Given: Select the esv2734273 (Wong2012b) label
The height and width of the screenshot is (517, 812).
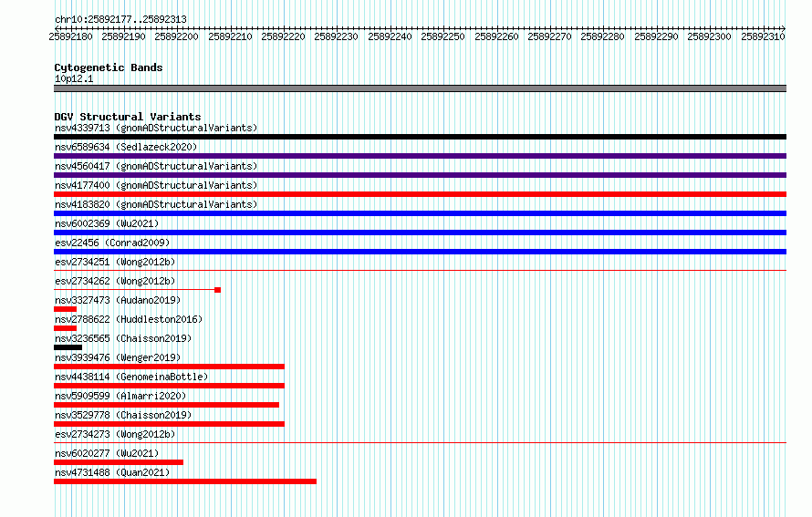Looking at the screenshot, I should pos(115,434).
